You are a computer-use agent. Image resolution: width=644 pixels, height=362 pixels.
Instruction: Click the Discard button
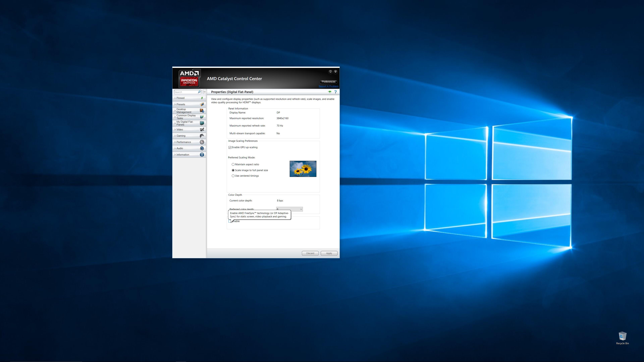tap(310, 253)
